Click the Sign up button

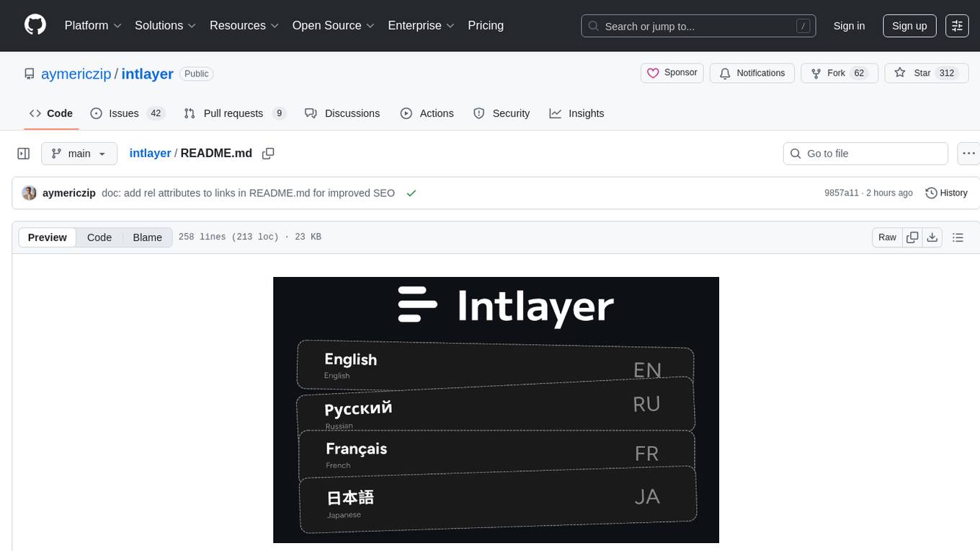point(909,26)
